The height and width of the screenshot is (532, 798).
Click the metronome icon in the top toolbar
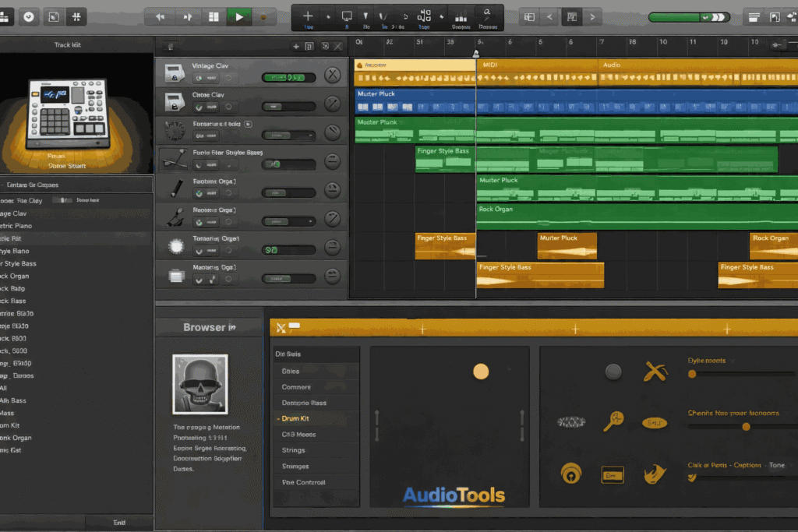(30, 16)
